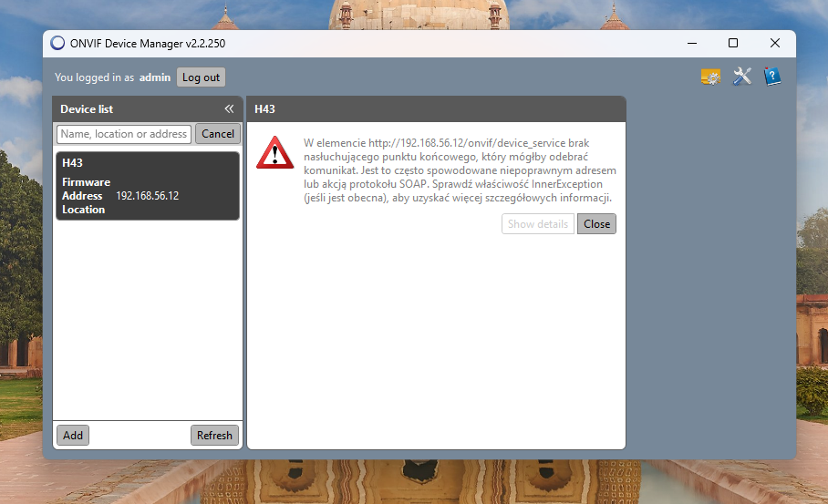828x504 pixels.
Task: Collapse the Device list panel with double chevron
Action: click(229, 108)
